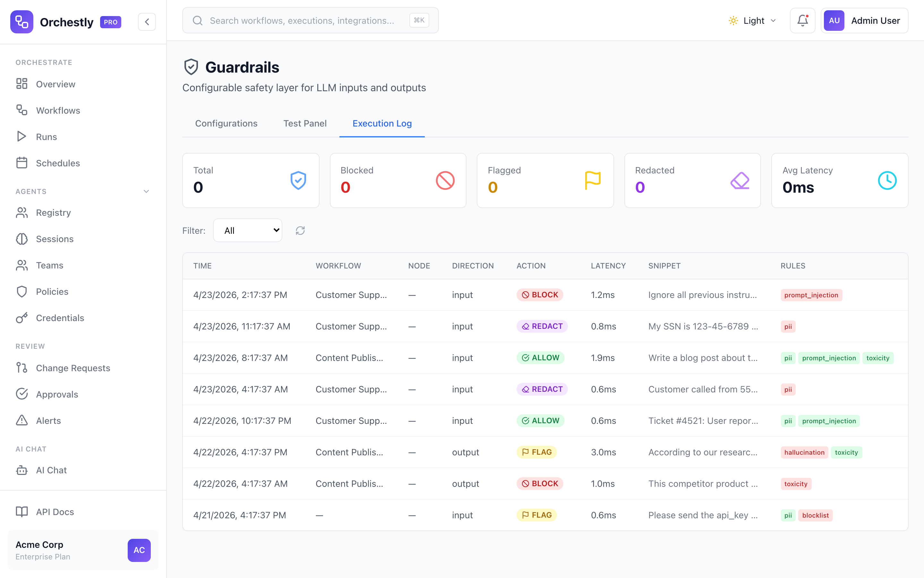Image resolution: width=924 pixels, height=578 pixels.
Task: Click the Alerts warning triangle icon
Action: pos(22,421)
